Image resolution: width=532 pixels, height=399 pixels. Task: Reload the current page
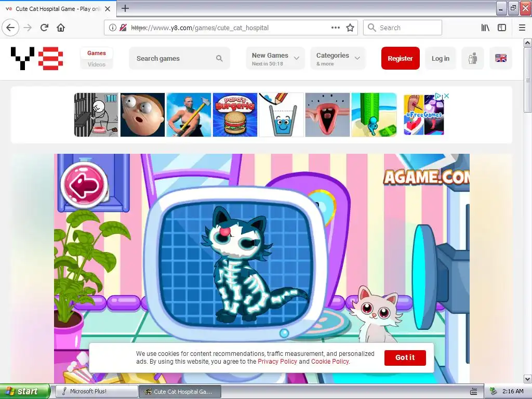coord(45,28)
